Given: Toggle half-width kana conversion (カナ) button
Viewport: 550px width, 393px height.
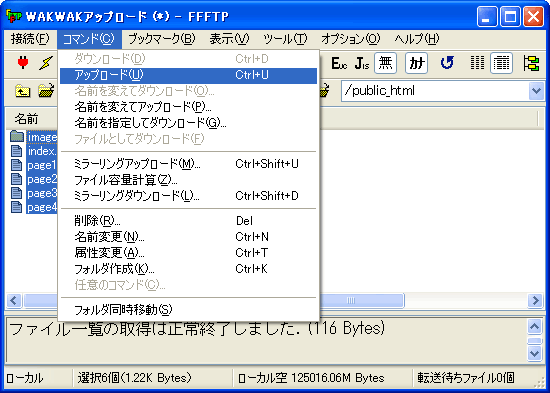Looking at the screenshot, I should tap(416, 63).
